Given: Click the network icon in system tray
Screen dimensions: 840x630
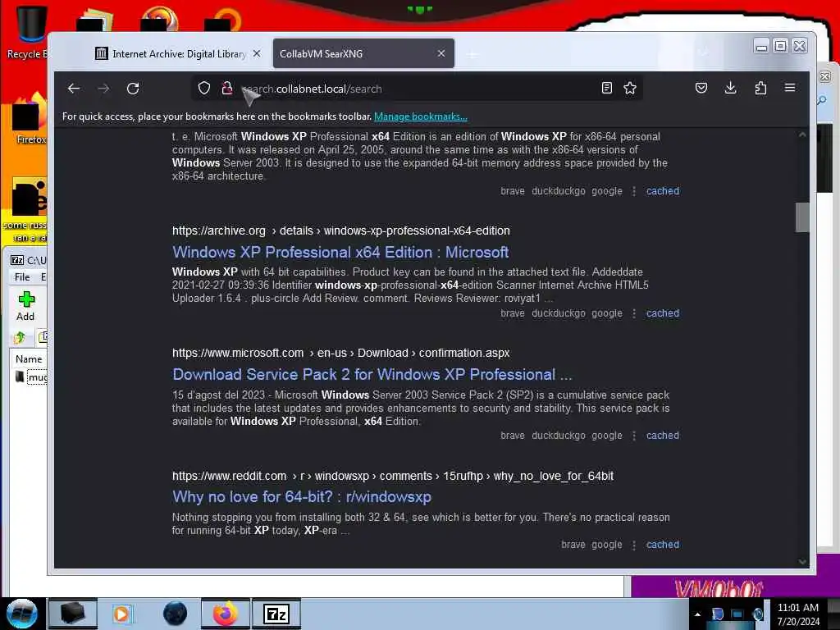Looking at the screenshot, I should [x=737, y=614].
